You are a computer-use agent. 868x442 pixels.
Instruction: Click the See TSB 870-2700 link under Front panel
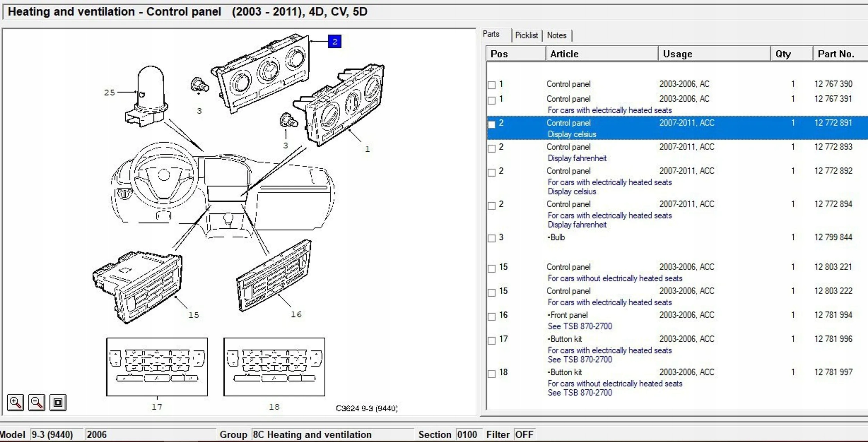[579, 326]
